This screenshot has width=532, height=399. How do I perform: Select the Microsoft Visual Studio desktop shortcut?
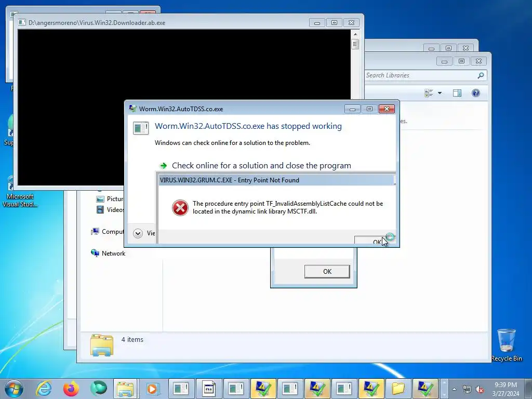coord(20,190)
